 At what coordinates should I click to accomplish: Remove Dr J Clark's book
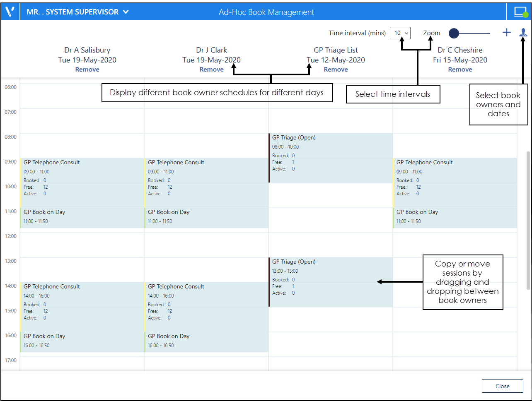[211, 70]
